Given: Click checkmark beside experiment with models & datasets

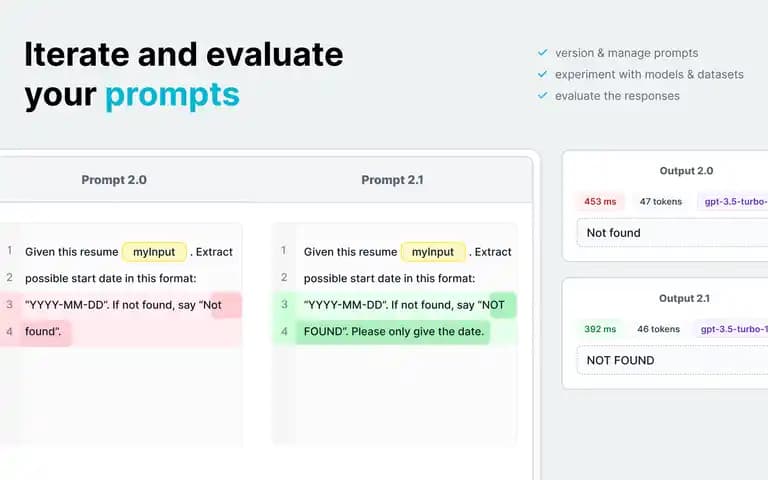Looking at the screenshot, I should point(542,74).
